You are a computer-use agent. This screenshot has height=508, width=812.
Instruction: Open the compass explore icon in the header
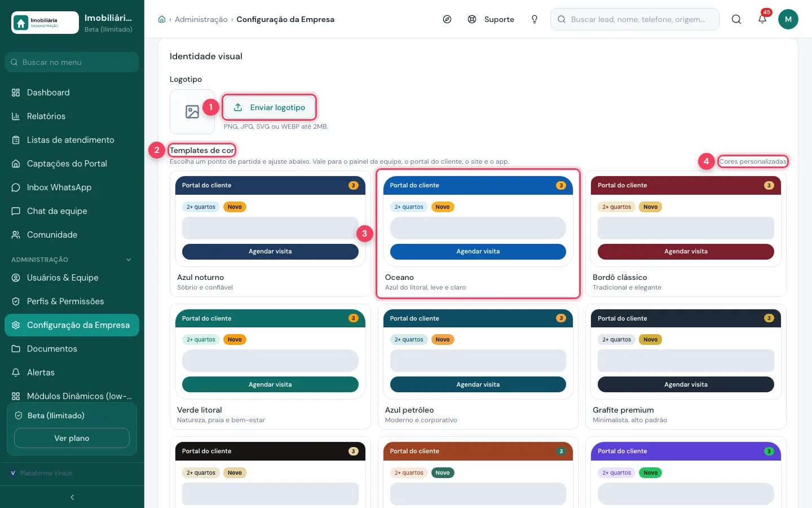click(447, 19)
